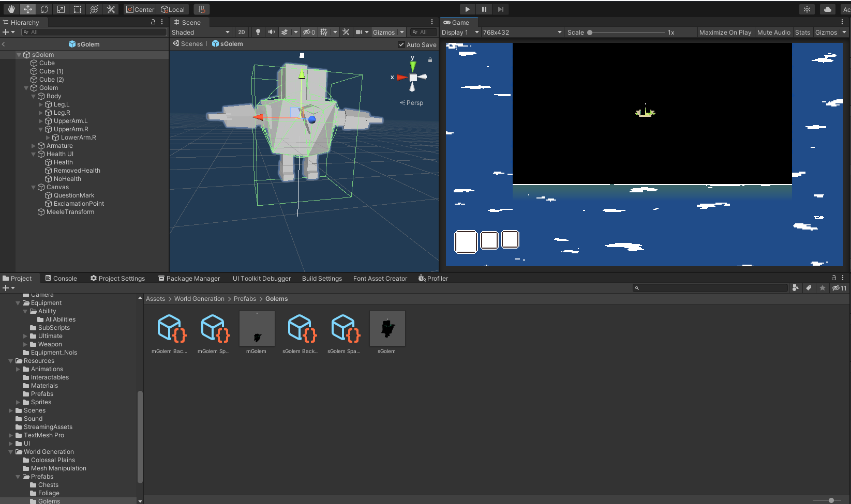Focus the Hierarchy search field
This screenshot has height=504, width=851.
click(94, 32)
